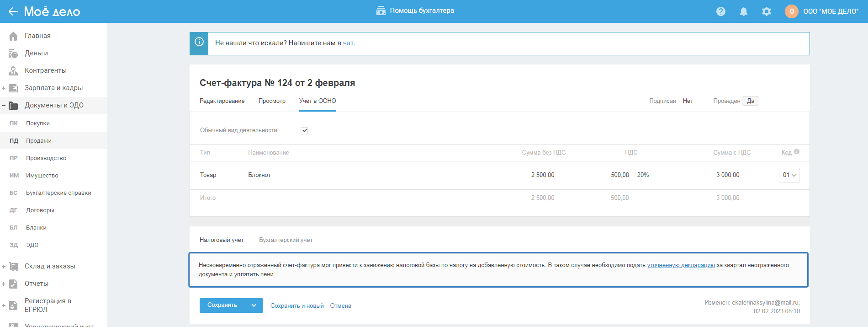Click the Сохранить button
The image size is (868, 327).
[222, 306]
